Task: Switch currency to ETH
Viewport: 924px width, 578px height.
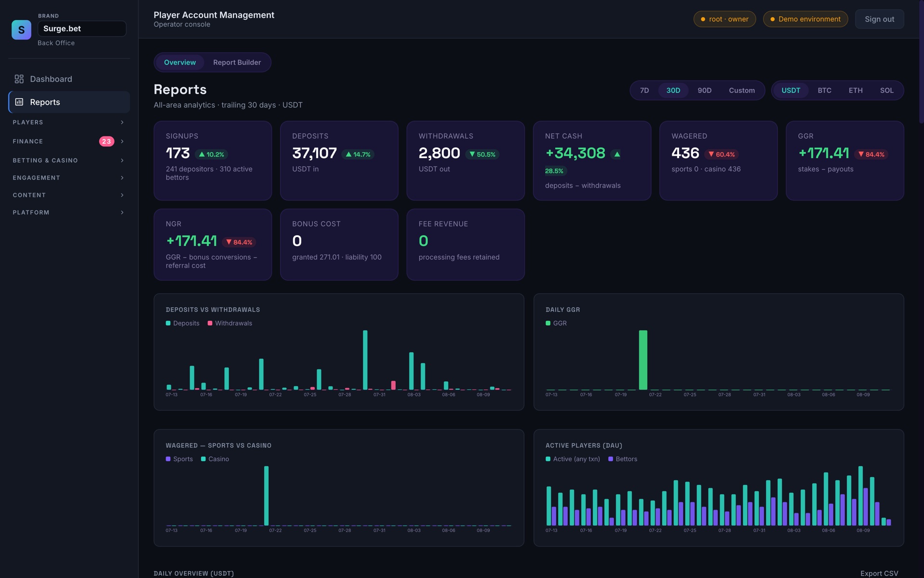Action: click(855, 91)
